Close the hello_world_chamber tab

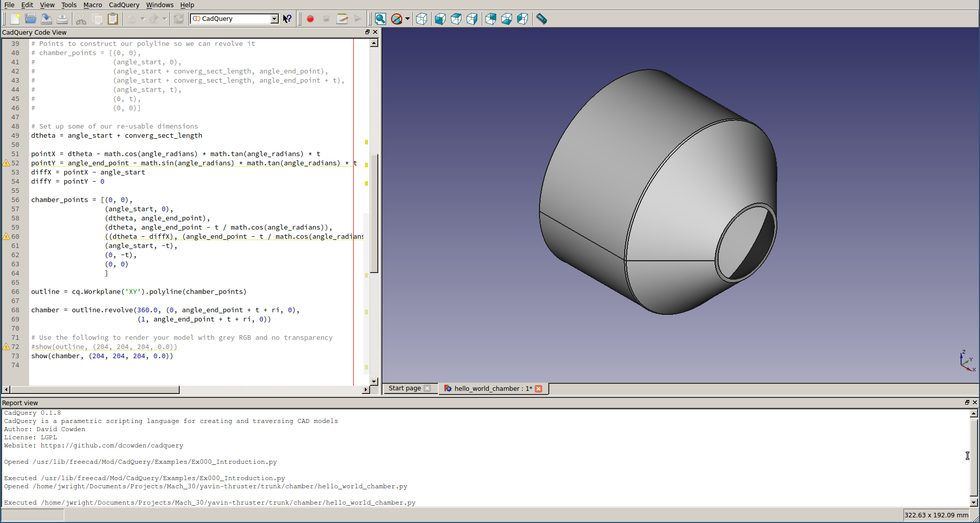click(x=538, y=389)
